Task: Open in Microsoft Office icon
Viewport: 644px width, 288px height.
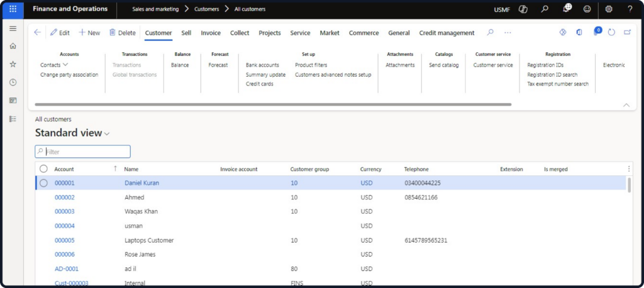Action: click(579, 33)
